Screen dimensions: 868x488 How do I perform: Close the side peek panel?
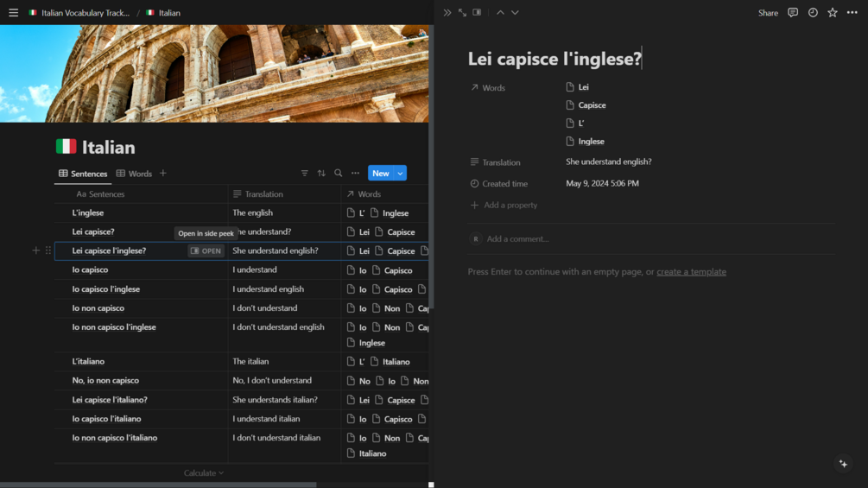pyautogui.click(x=447, y=13)
